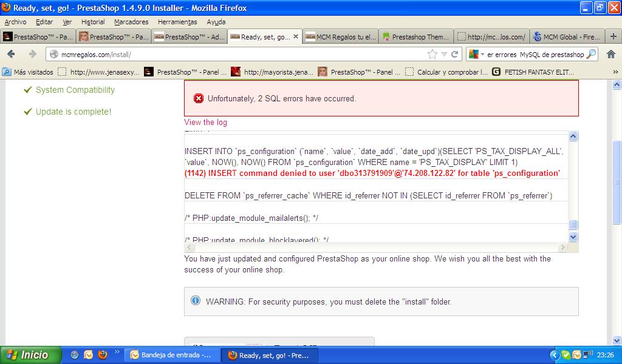The width and height of the screenshot is (622, 364).
Task: Open the URL history dropdown arrow
Action: tap(444, 54)
